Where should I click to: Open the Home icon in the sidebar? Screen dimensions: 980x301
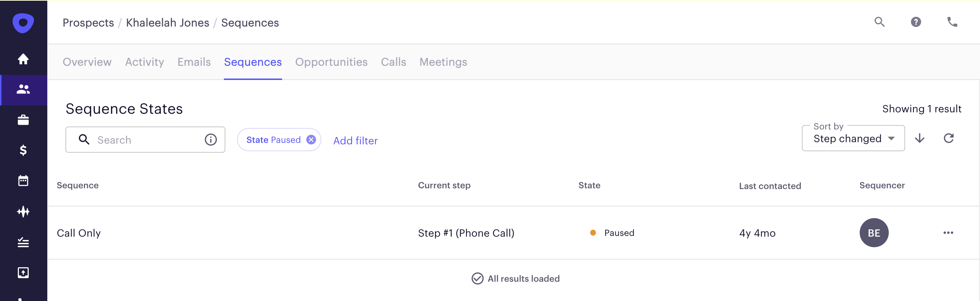(x=23, y=60)
